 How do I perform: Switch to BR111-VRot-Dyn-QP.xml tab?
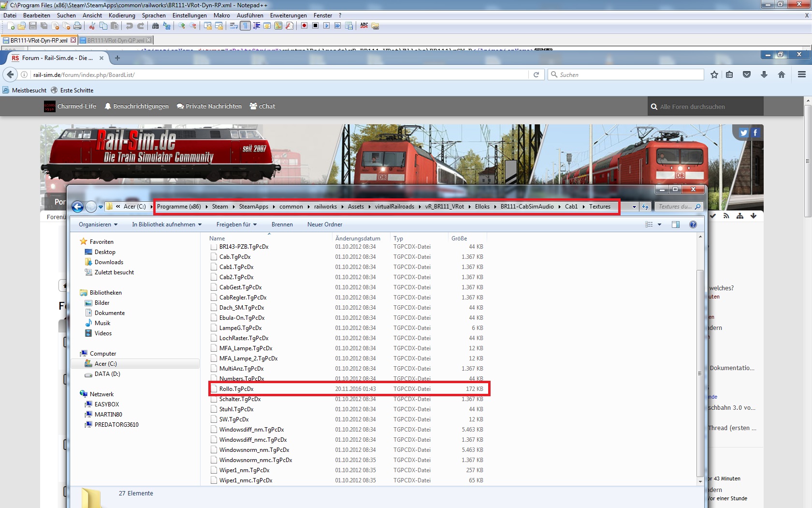click(x=116, y=40)
